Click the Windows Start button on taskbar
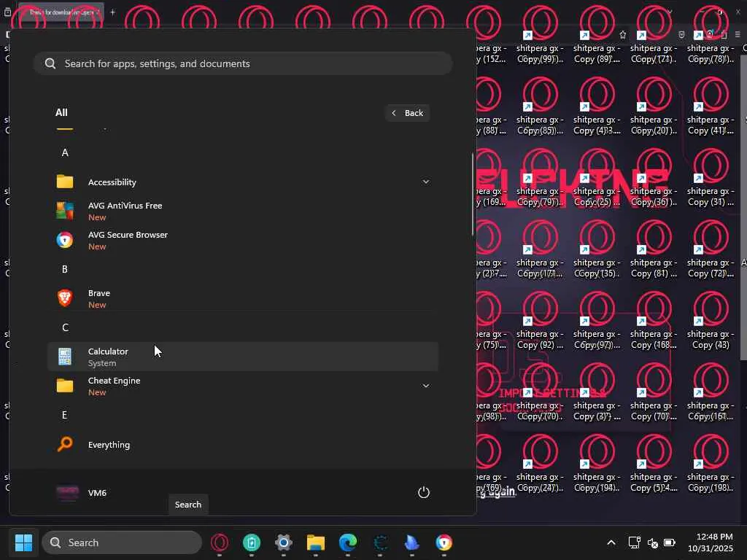The width and height of the screenshot is (747, 560). (x=23, y=542)
